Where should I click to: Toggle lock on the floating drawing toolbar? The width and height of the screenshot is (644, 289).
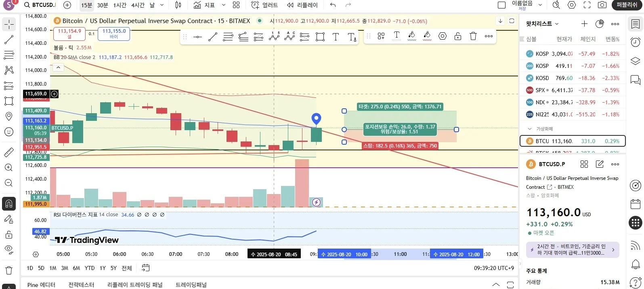click(458, 36)
